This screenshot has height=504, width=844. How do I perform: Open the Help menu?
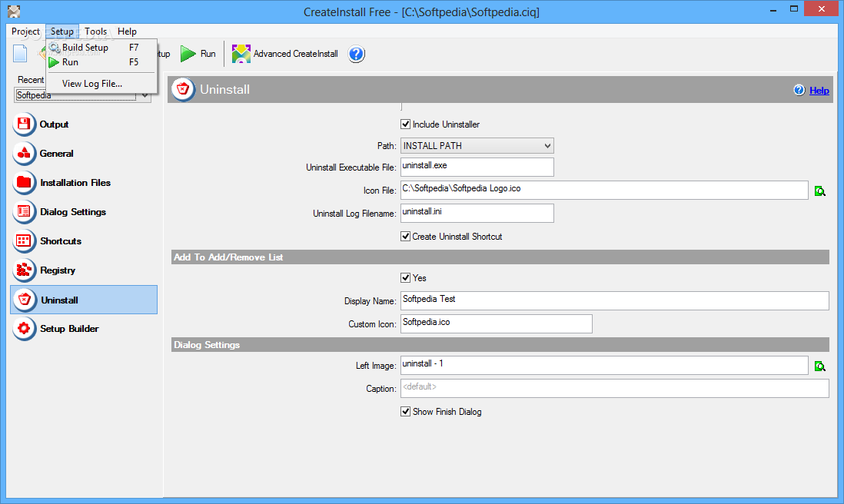[x=127, y=31]
